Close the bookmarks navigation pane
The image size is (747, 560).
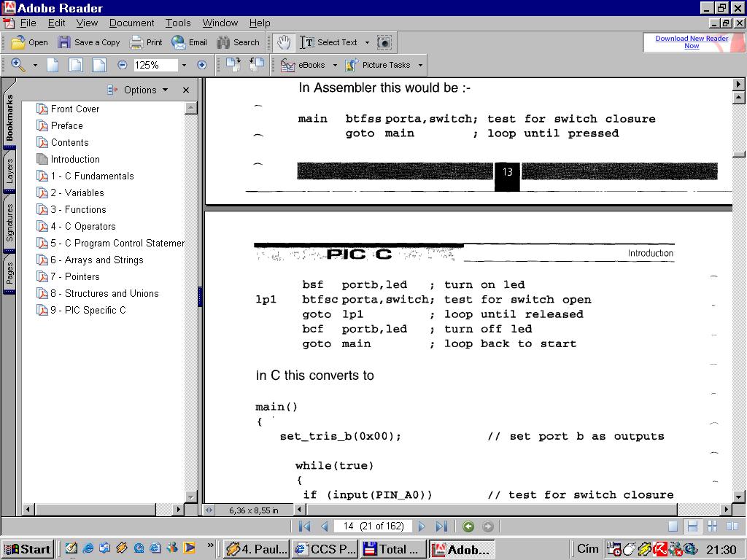click(x=186, y=90)
